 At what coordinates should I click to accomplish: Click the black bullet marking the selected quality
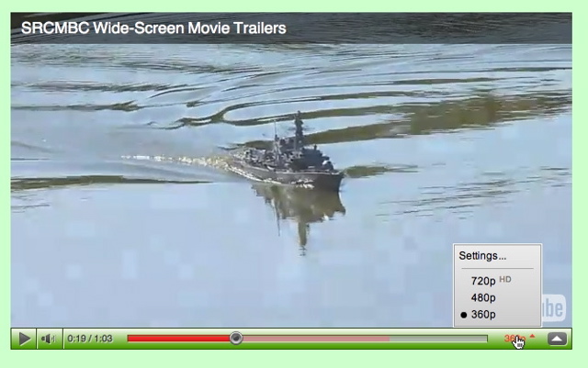click(x=464, y=315)
